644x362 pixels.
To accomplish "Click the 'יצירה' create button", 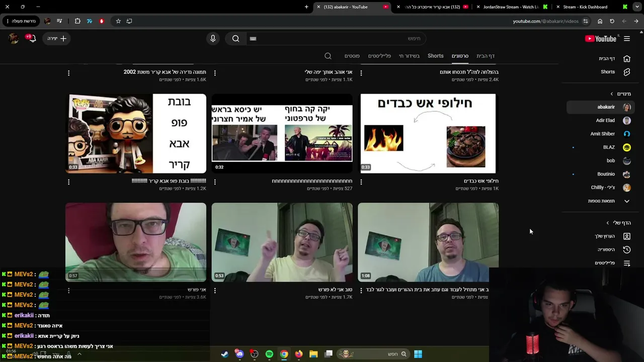I will 57,39.
